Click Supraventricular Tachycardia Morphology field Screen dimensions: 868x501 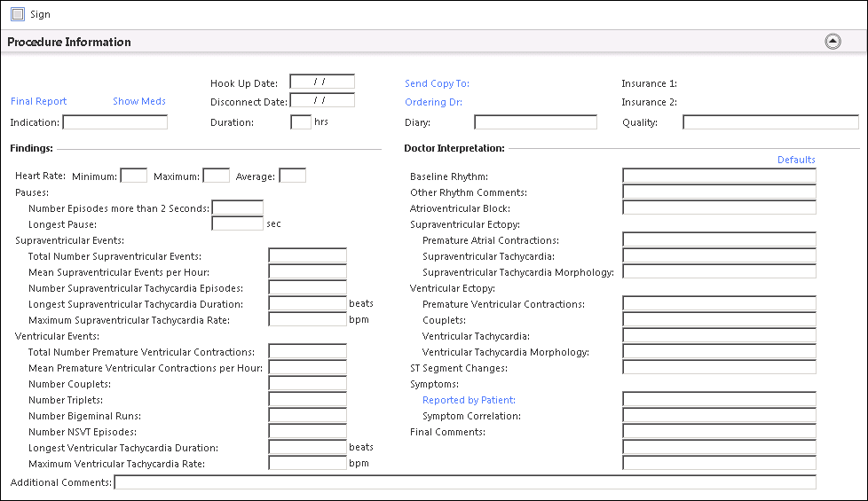point(719,271)
